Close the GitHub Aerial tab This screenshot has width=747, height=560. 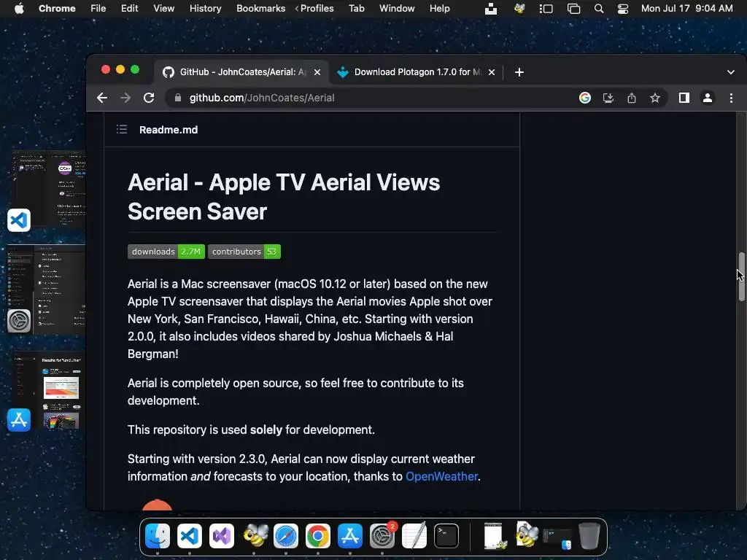coord(317,72)
